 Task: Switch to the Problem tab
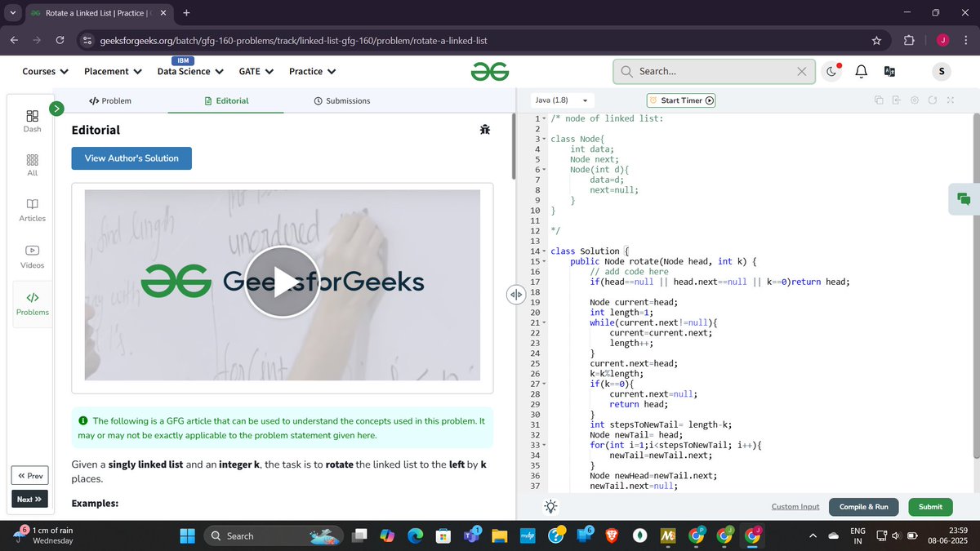pos(110,100)
